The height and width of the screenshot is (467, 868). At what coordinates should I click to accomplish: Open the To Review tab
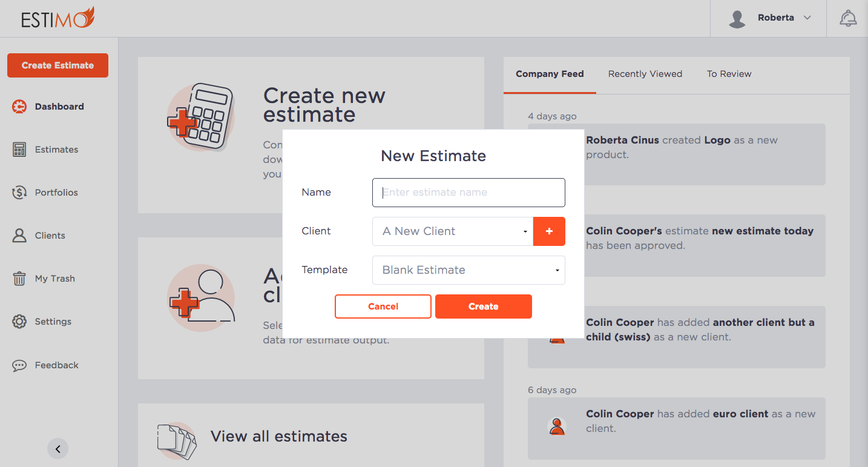click(x=729, y=74)
